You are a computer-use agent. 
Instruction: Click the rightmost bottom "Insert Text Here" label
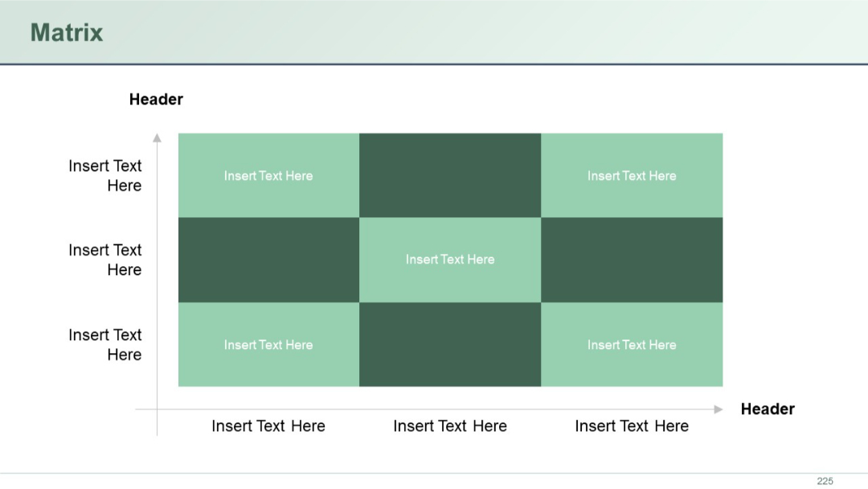[x=632, y=425]
